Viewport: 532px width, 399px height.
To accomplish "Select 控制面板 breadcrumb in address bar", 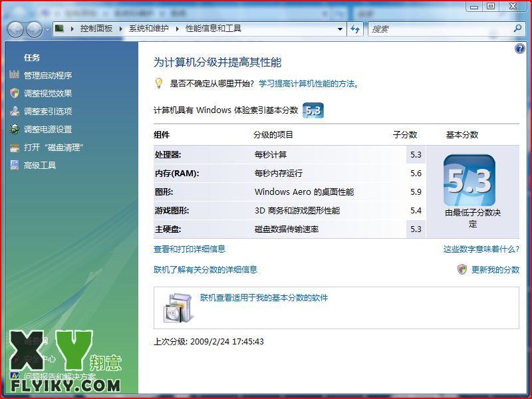I will tap(96, 29).
